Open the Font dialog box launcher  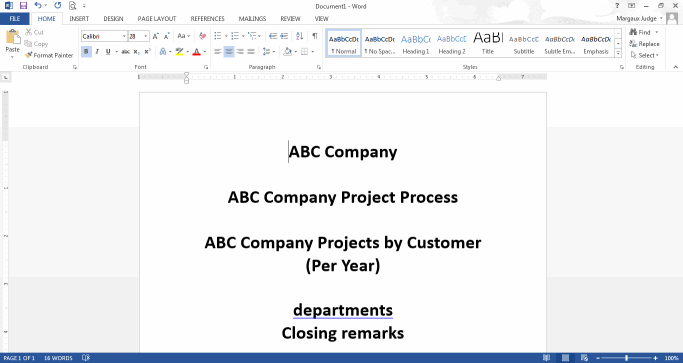click(206, 67)
